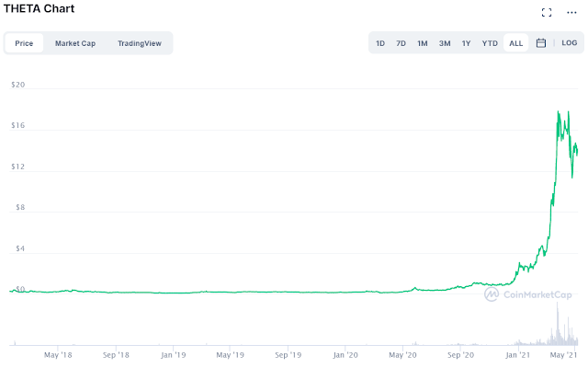Click the Sep '19 marker on time axis

[x=288, y=355]
